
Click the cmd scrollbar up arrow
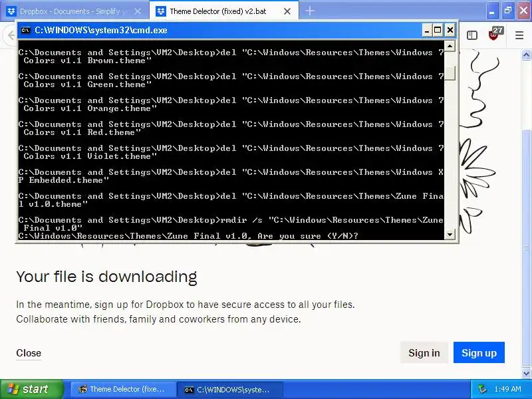(x=450, y=46)
